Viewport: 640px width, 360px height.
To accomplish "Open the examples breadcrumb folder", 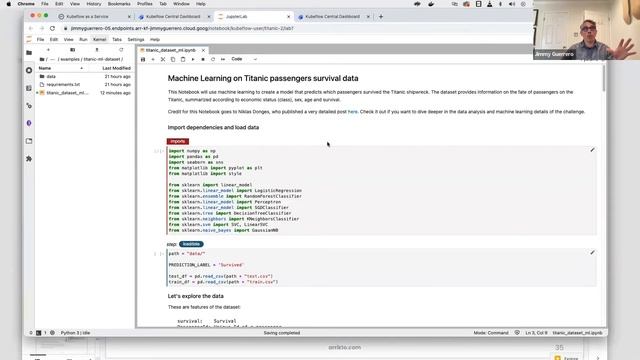I will [70, 59].
